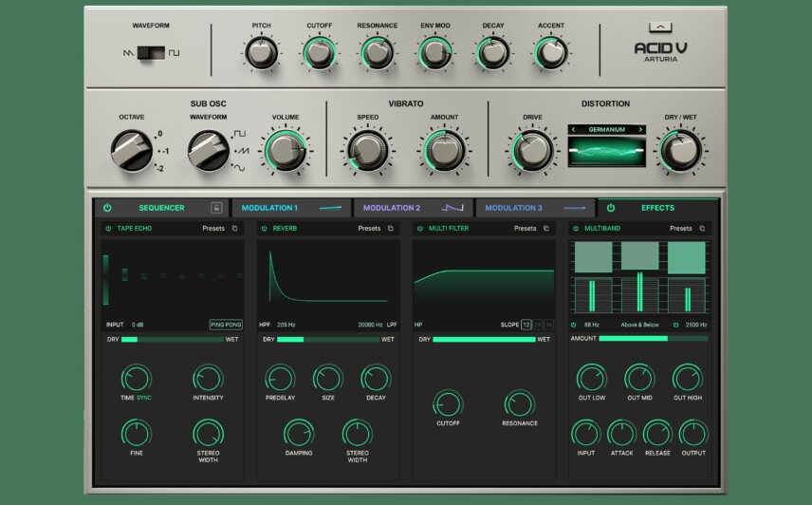The width and height of the screenshot is (812, 505).
Task: Click the Distortion Drive knob
Action: [532, 151]
